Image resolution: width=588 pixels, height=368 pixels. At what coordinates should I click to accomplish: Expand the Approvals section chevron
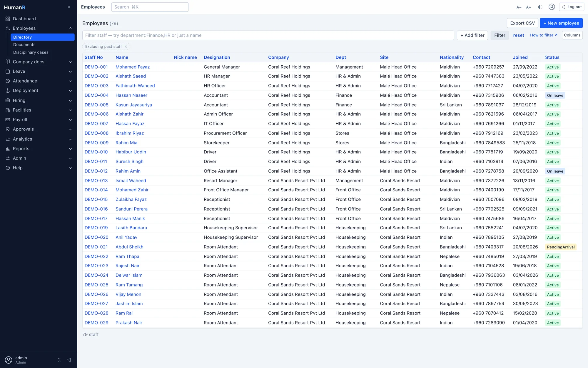click(70, 130)
